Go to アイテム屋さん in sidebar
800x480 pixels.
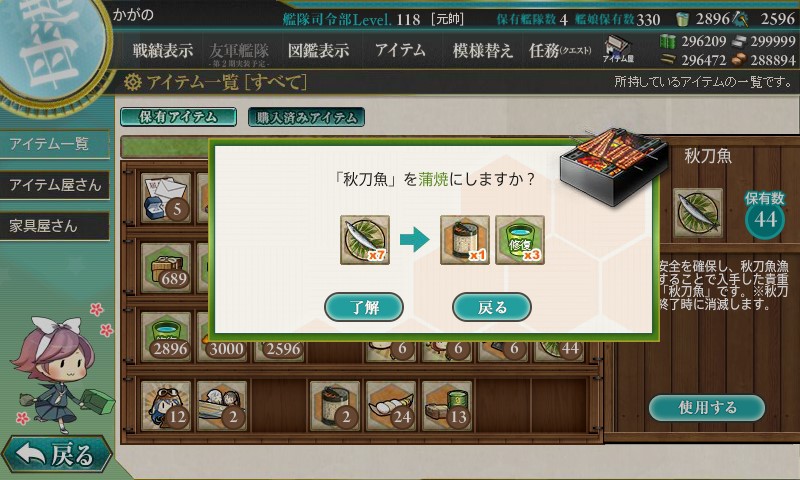pyautogui.click(x=55, y=185)
